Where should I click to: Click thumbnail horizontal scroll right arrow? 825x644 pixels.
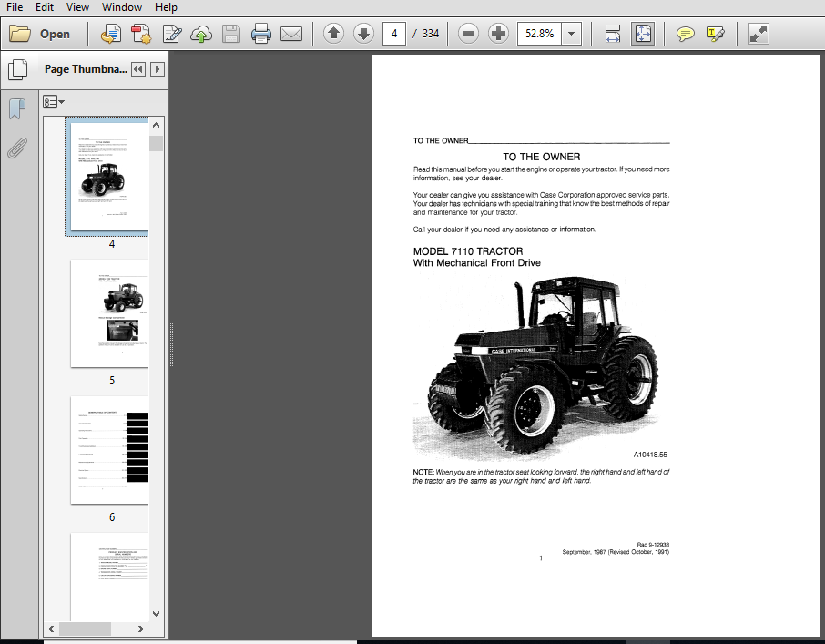tap(141, 629)
